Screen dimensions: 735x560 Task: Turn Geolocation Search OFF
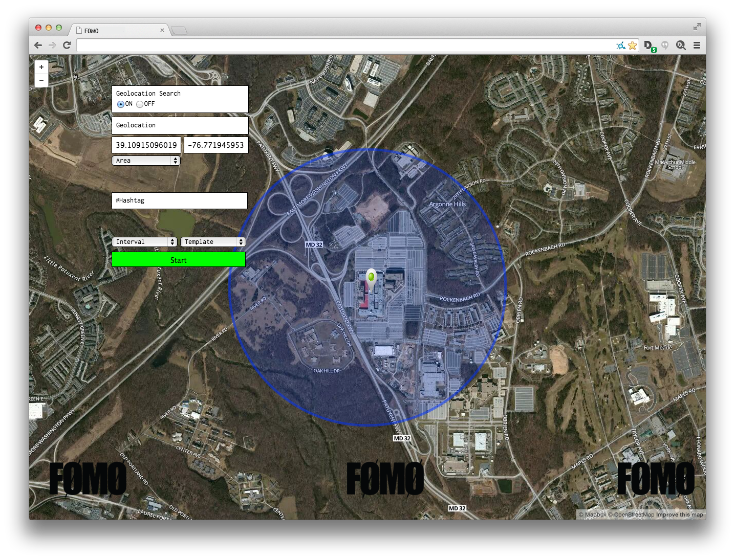click(x=140, y=104)
